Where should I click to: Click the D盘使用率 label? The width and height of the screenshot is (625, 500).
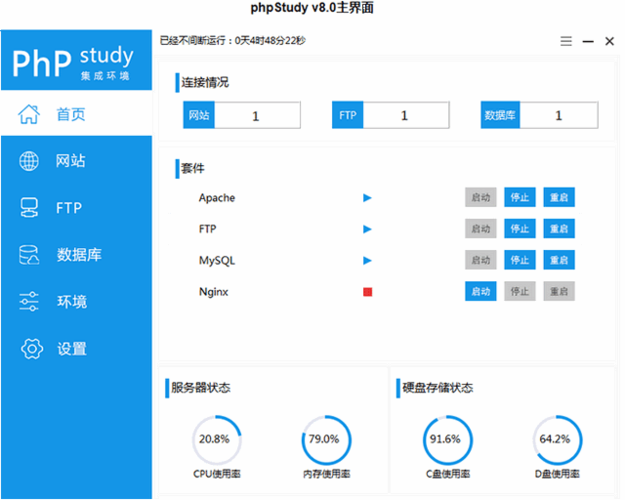coord(557,474)
